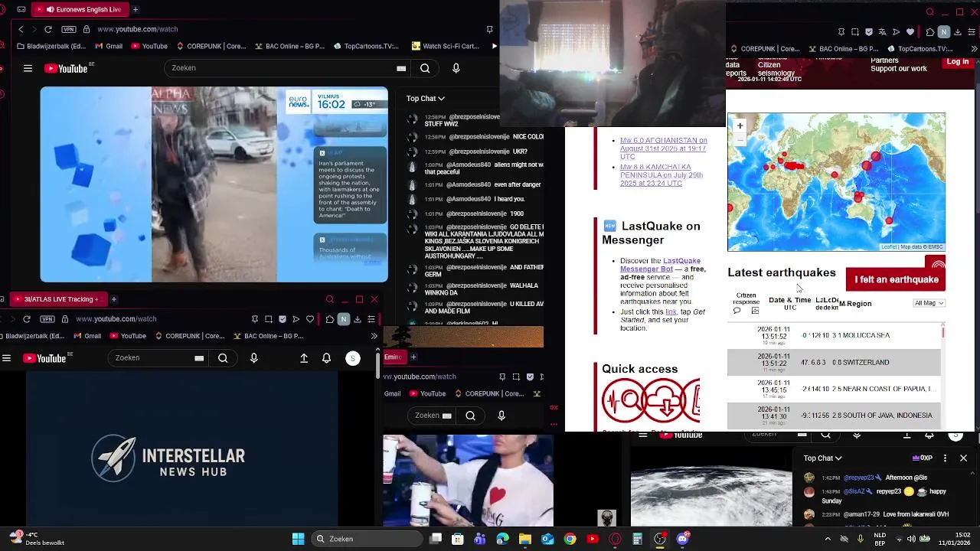Expand Top Chat dropdown in bottom-right chat

tap(822, 458)
